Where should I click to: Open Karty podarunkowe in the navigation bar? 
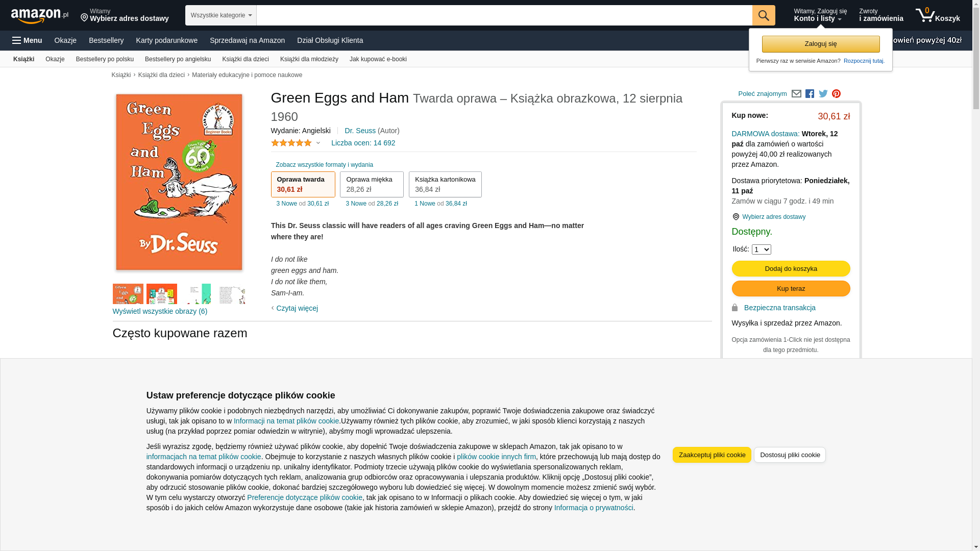[166, 40]
